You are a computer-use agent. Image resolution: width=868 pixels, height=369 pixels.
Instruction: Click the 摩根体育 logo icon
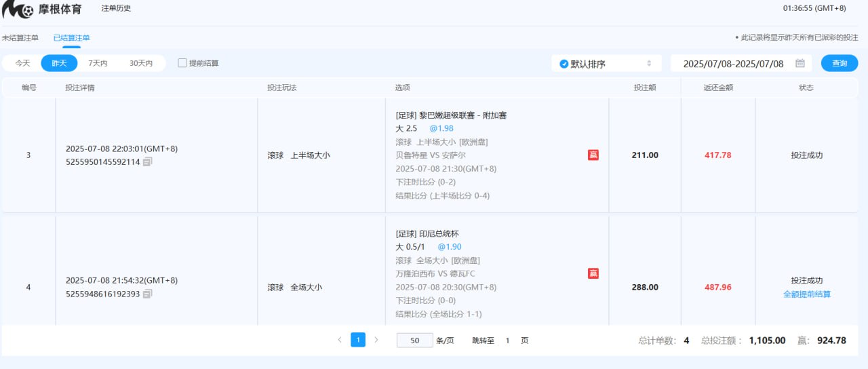(18, 9)
